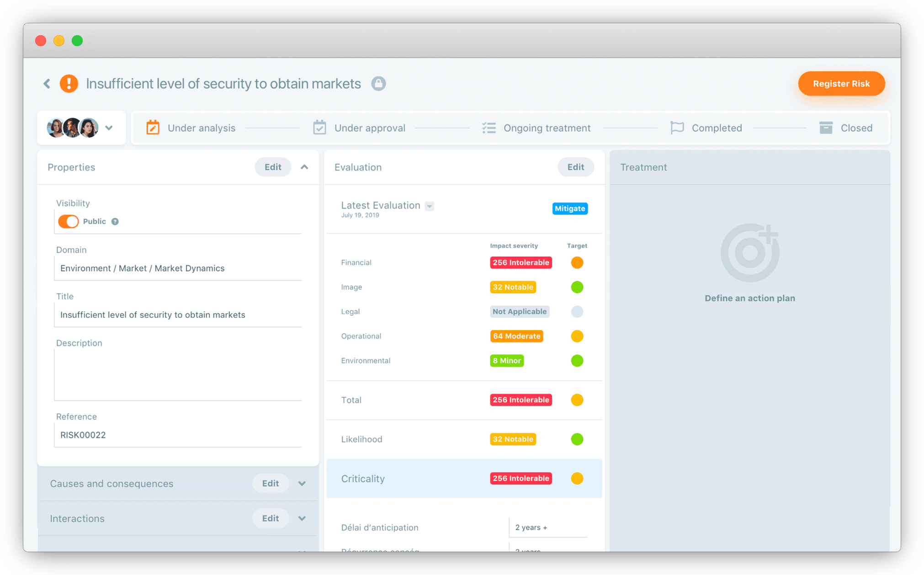The width and height of the screenshot is (924, 575).
Task: Open the Latest Evaluation dropdown
Action: [x=430, y=206]
